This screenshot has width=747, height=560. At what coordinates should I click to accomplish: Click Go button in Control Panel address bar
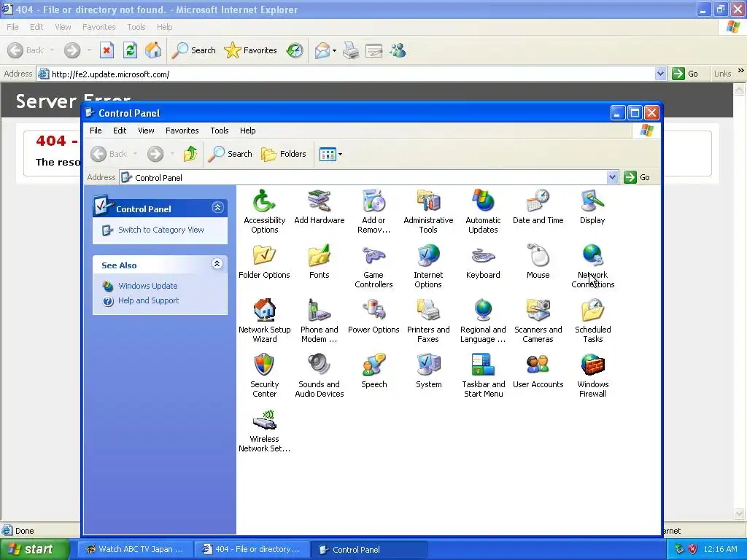638,177
